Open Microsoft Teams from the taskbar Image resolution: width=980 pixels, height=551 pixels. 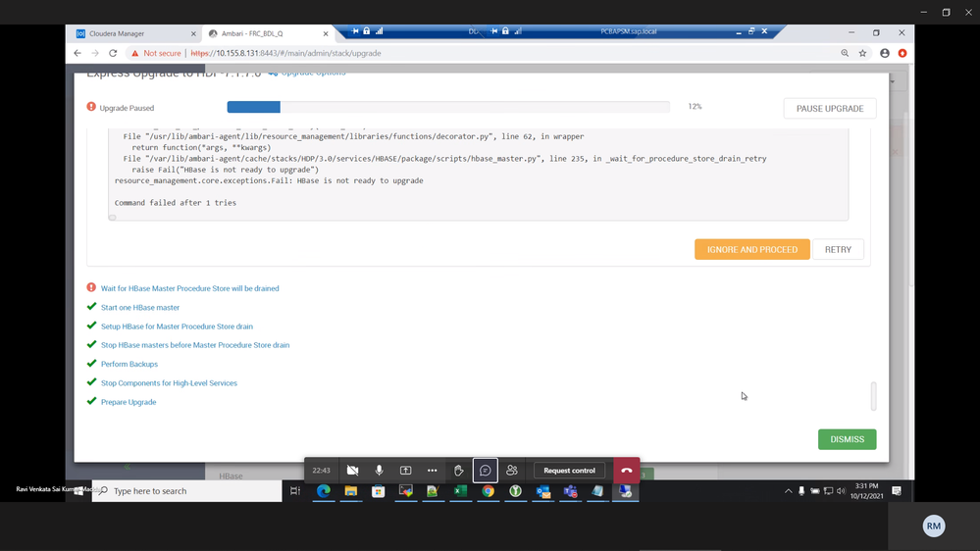point(571,491)
